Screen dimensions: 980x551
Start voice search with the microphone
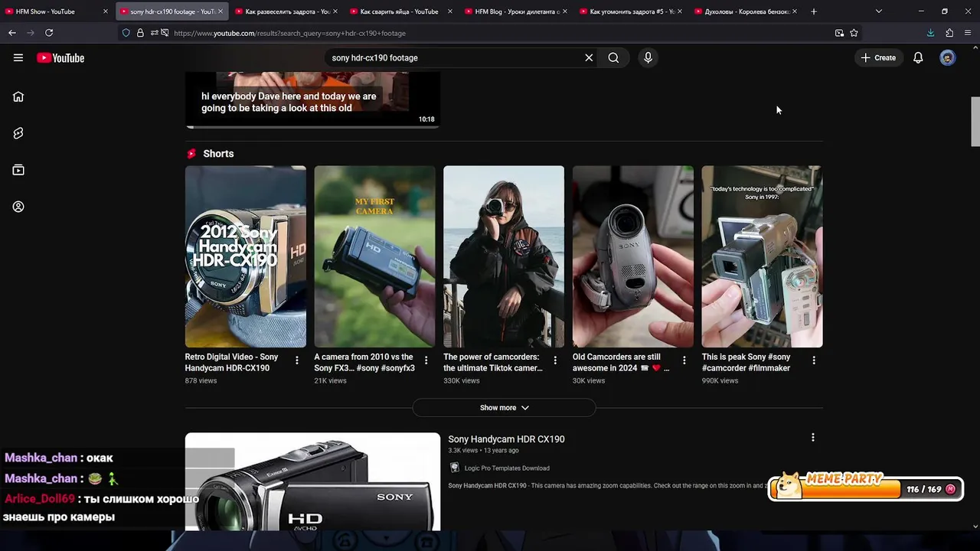(648, 57)
